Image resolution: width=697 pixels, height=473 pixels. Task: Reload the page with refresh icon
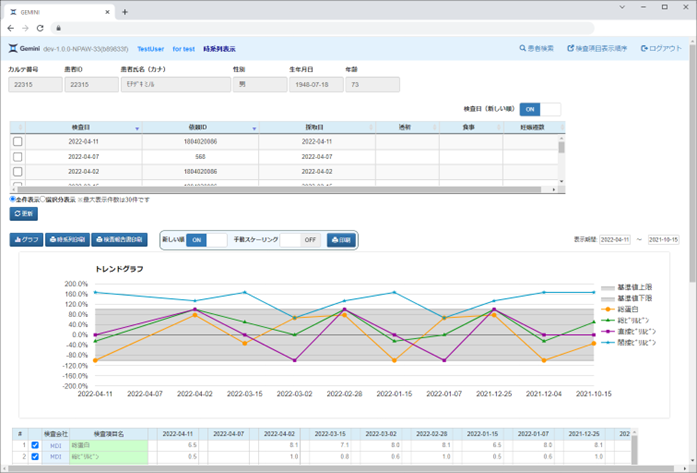coord(40,28)
